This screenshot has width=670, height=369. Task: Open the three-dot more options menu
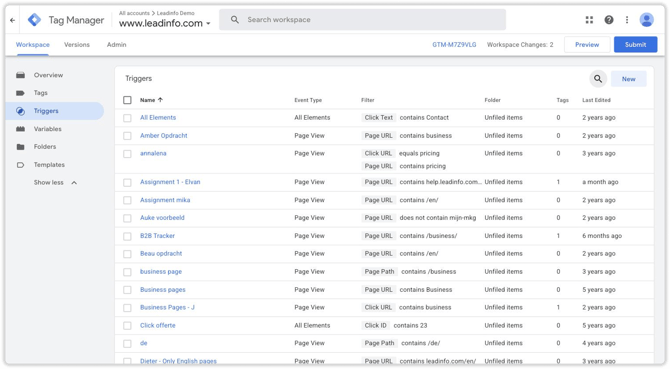[627, 20]
